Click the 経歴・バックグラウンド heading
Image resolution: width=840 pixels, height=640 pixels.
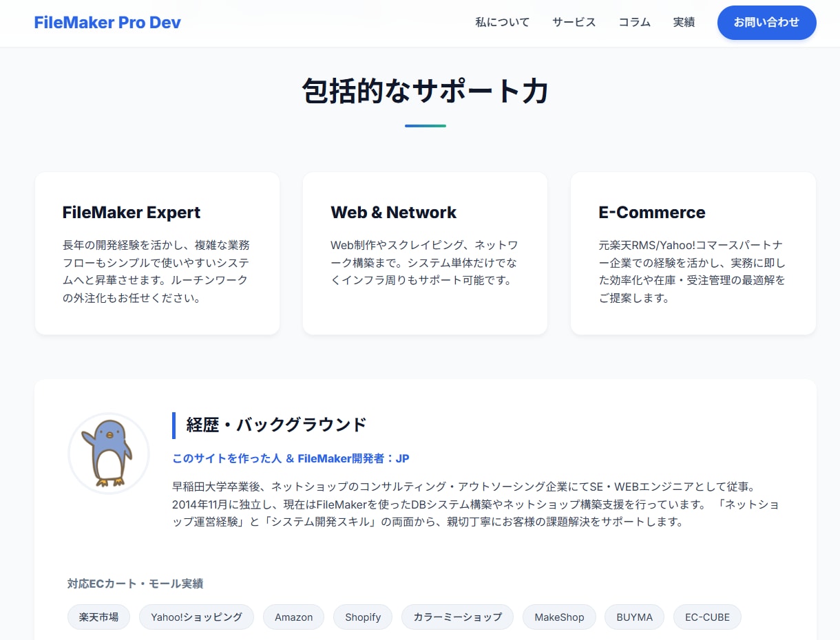click(276, 425)
